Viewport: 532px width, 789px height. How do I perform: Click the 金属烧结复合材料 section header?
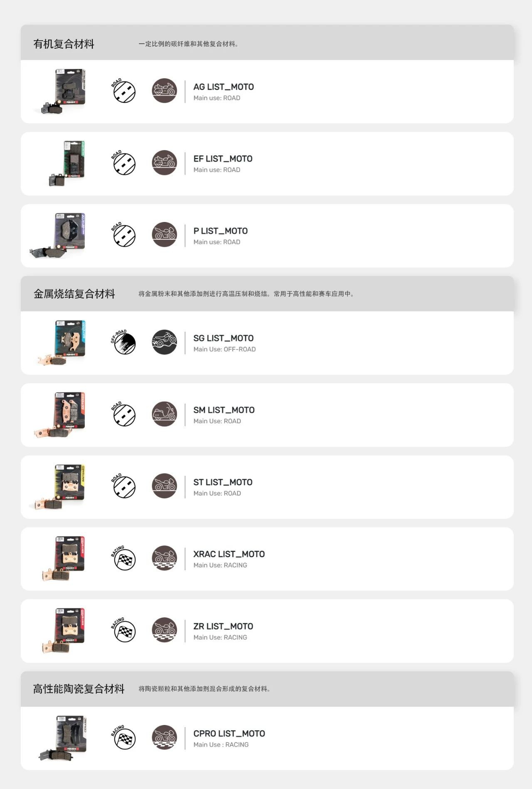pyautogui.click(x=74, y=294)
